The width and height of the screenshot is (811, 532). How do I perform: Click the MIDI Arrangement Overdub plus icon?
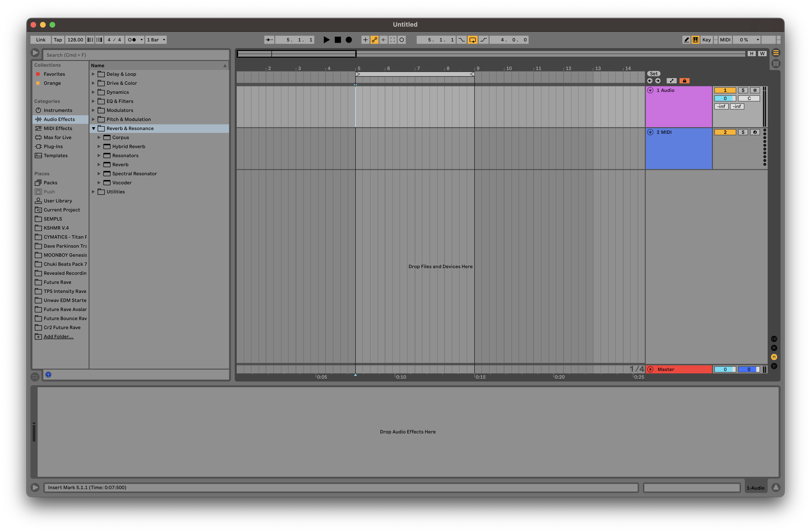pyautogui.click(x=365, y=40)
